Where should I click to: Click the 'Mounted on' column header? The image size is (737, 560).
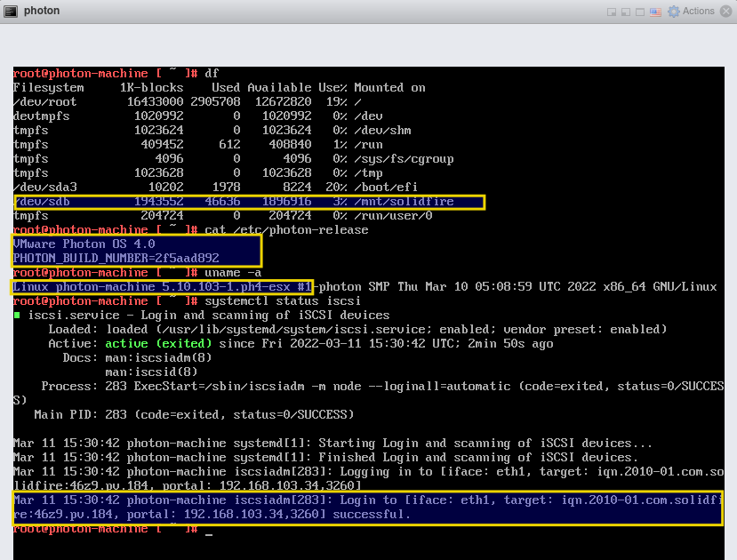tap(389, 88)
